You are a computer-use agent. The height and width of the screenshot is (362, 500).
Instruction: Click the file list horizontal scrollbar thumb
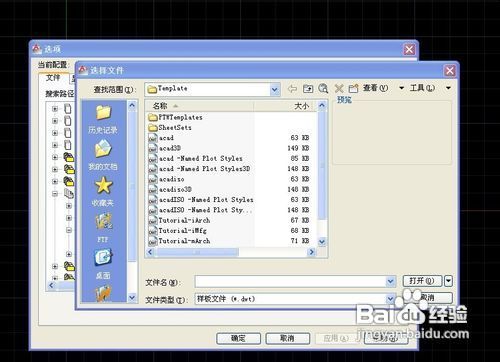point(197,252)
